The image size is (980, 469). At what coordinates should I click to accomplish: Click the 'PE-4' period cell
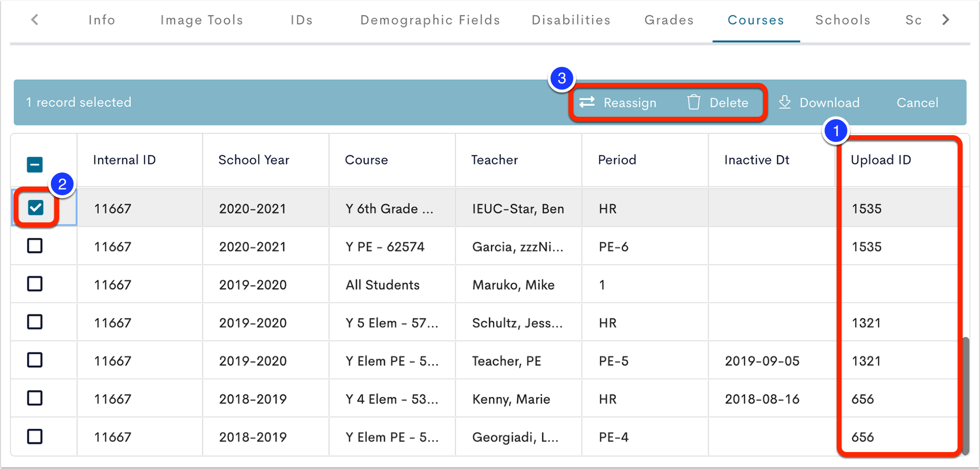613,437
